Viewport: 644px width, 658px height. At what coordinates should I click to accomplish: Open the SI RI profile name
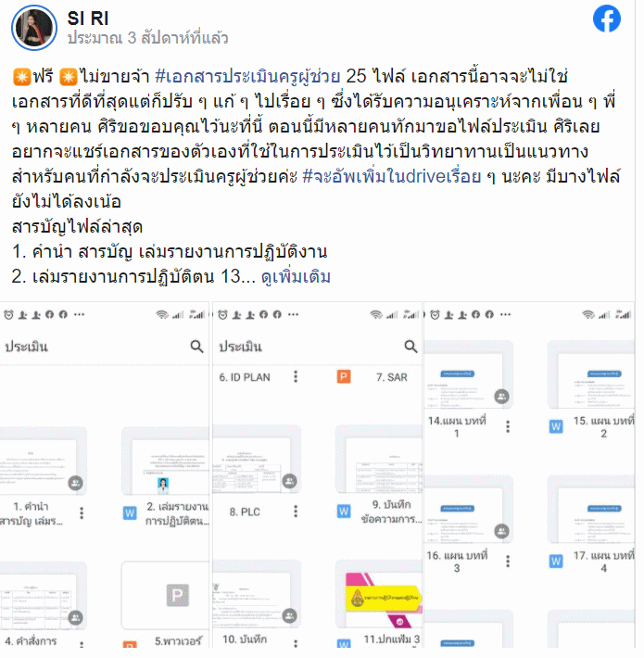coord(88,18)
